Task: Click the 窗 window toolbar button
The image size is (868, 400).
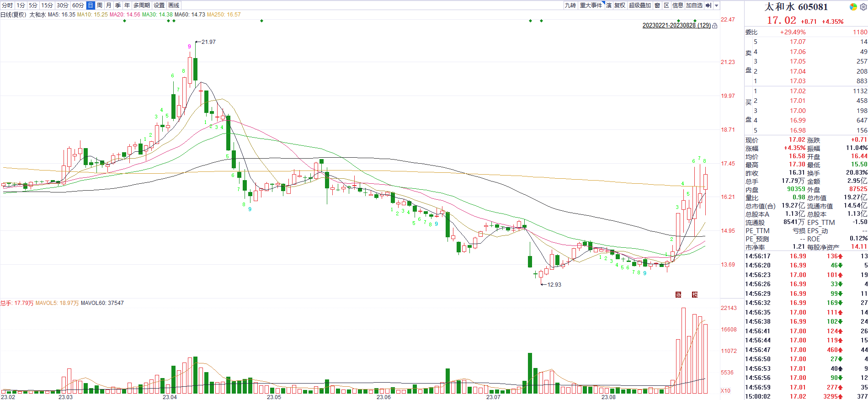Action: click(657, 5)
